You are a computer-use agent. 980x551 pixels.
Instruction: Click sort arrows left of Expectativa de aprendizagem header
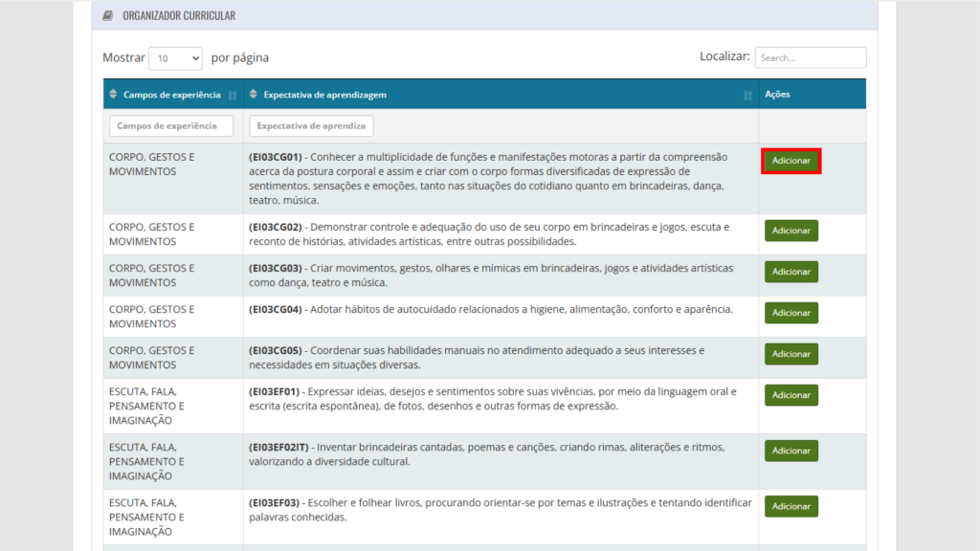254,95
